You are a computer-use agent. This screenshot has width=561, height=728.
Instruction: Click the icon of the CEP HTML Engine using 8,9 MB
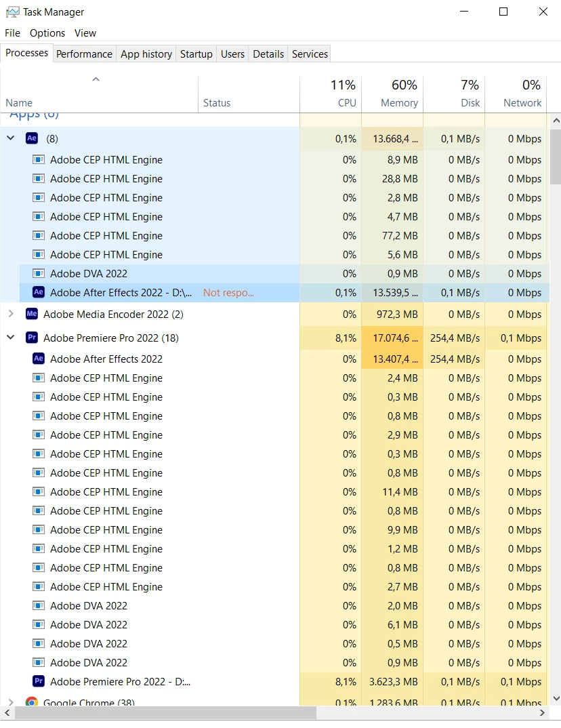[x=39, y=160]
